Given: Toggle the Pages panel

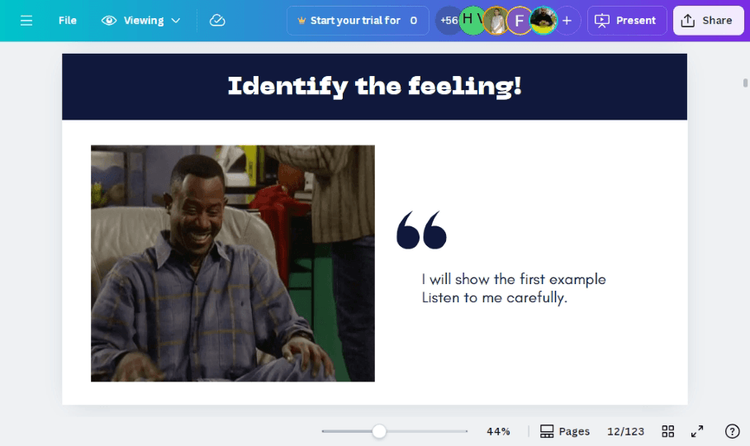Looking at the screenshot, I should point(565,431).
